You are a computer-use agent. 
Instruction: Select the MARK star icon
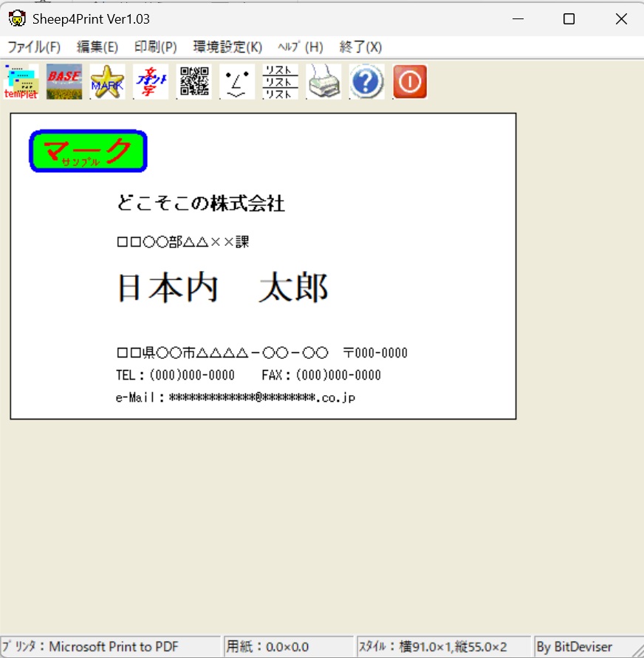[x=108, y=82]
